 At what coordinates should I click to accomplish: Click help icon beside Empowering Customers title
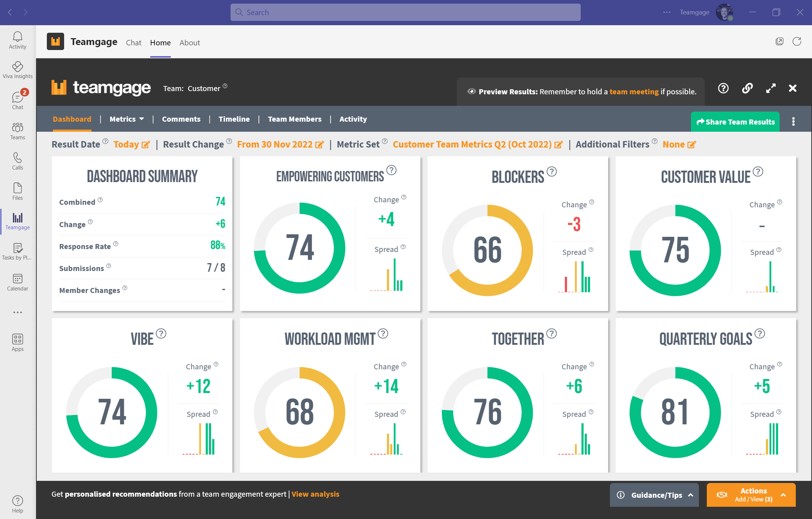[391, 170]
